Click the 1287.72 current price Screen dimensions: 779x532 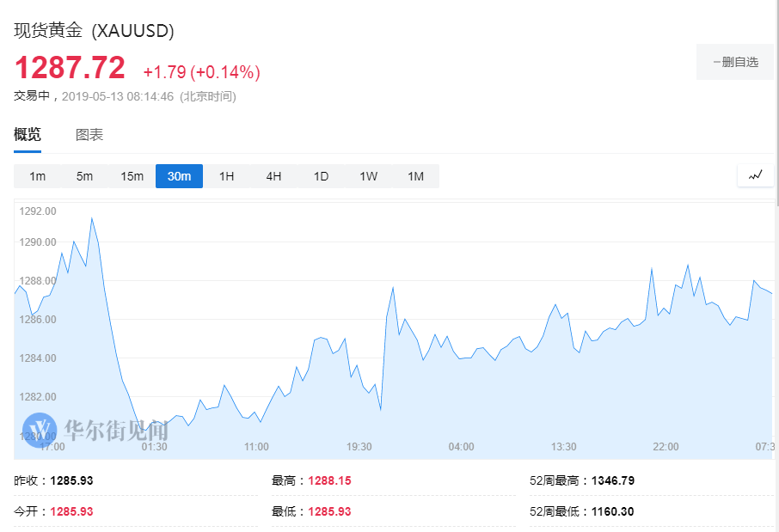coord(70,67)
